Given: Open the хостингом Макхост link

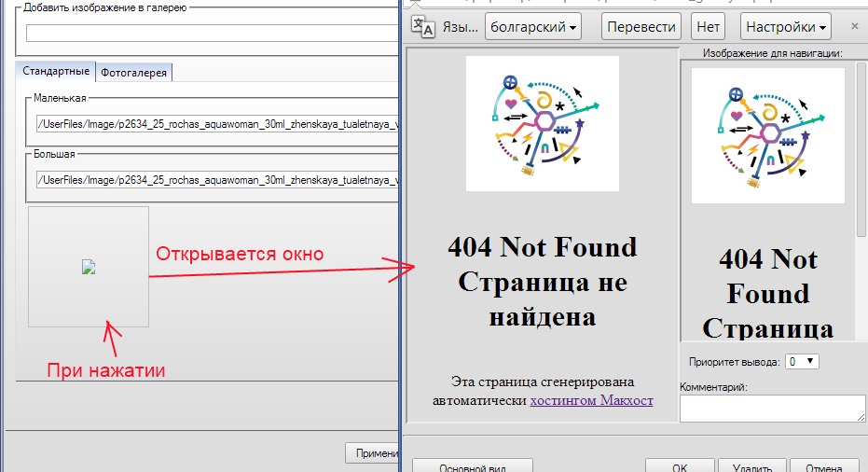Looking at the screenshot, I should pyautogui.click(x=591, y=400).
